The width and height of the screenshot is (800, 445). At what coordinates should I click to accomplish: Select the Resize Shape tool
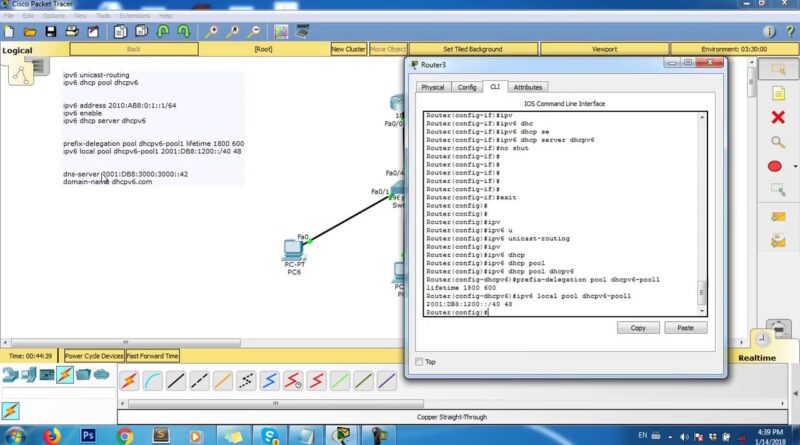click(x=778, y=190)
